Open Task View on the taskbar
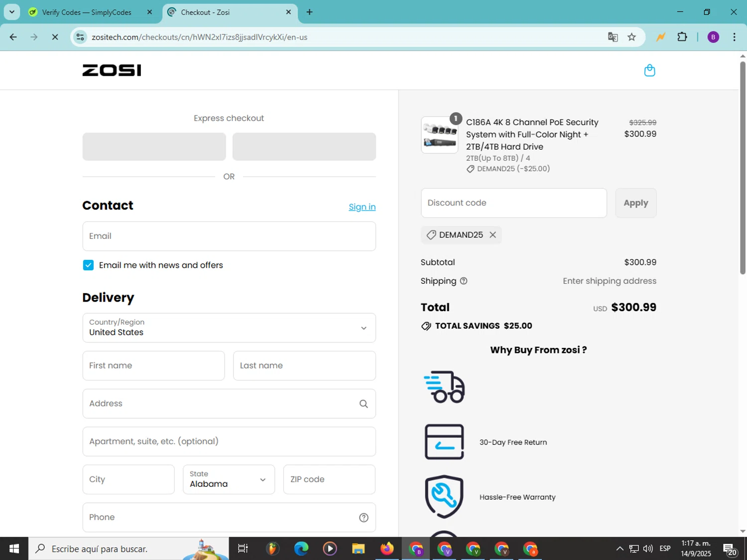747x560 pixels. tap(243, 549)
